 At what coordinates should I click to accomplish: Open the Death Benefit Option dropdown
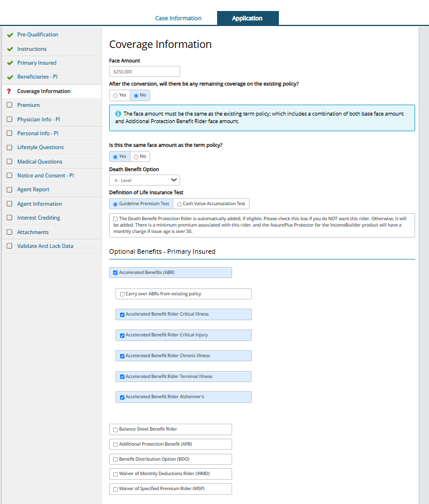pyautogui.click(x=144, y=180)
